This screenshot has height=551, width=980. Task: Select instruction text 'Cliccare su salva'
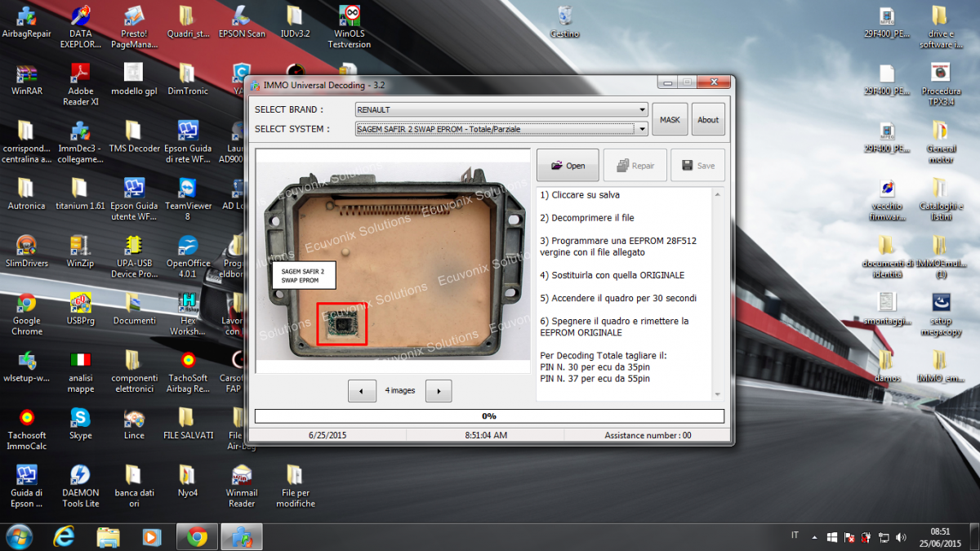585,195
